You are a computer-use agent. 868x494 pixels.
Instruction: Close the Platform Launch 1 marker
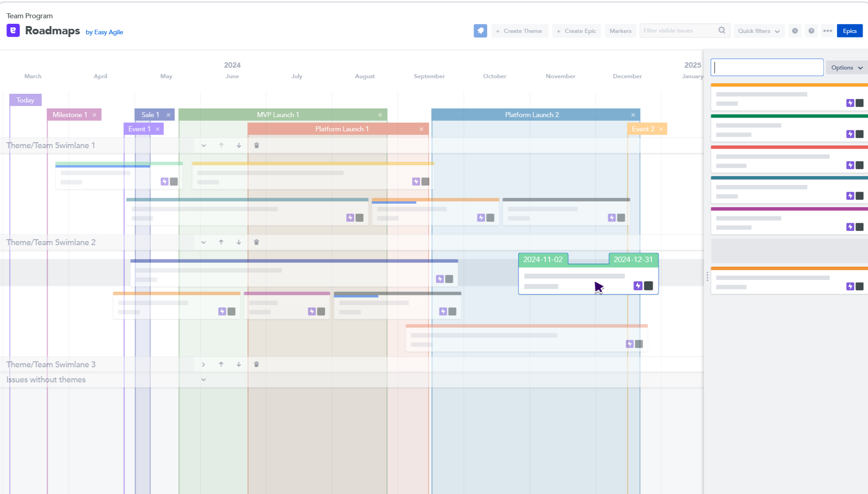421,129
